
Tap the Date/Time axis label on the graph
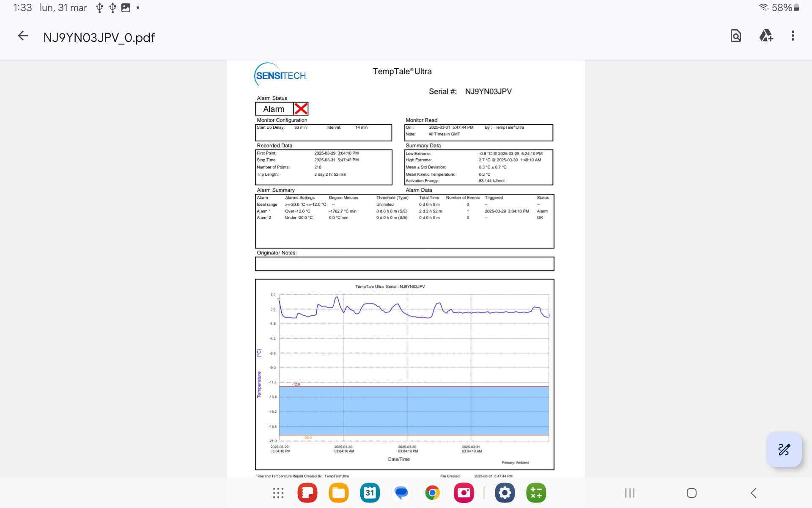coord(399,459)
